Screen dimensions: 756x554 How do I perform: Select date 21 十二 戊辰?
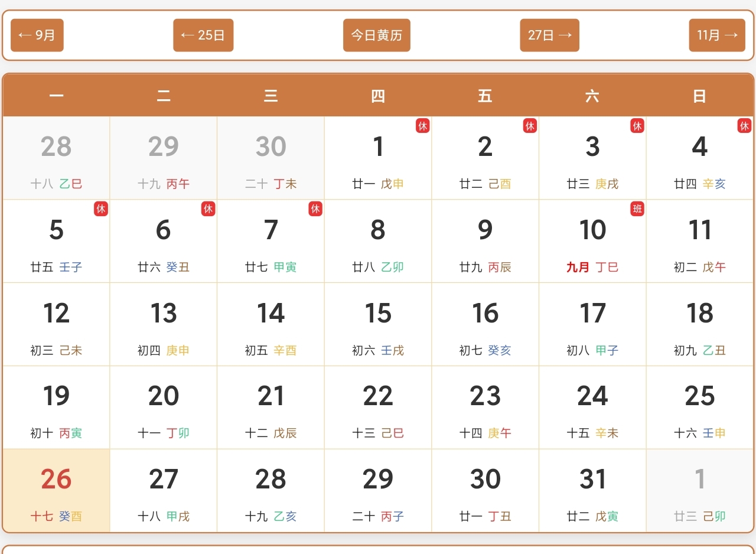click(x=271, y=408)
